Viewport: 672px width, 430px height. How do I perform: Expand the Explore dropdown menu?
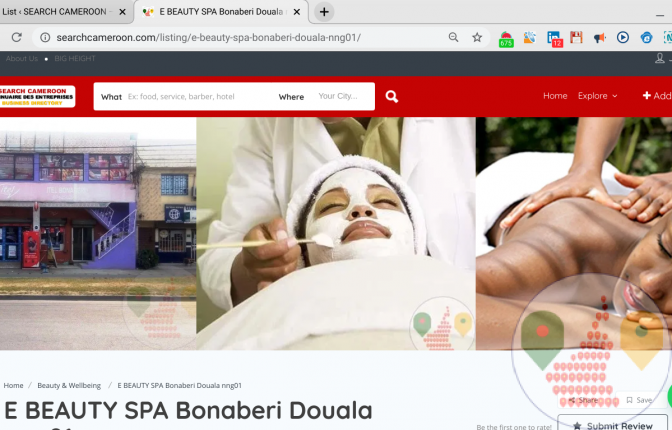click(597, 96)
